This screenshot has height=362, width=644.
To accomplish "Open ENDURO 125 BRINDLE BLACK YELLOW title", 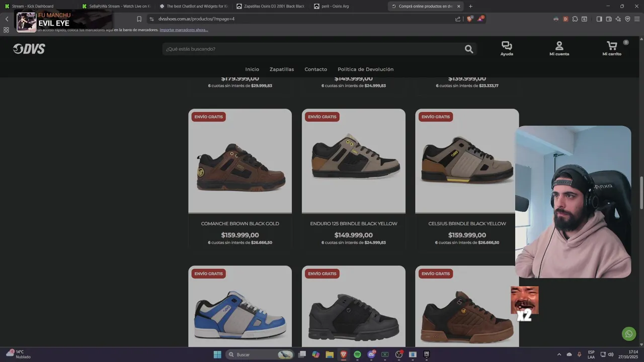I will tap(354, 224).
